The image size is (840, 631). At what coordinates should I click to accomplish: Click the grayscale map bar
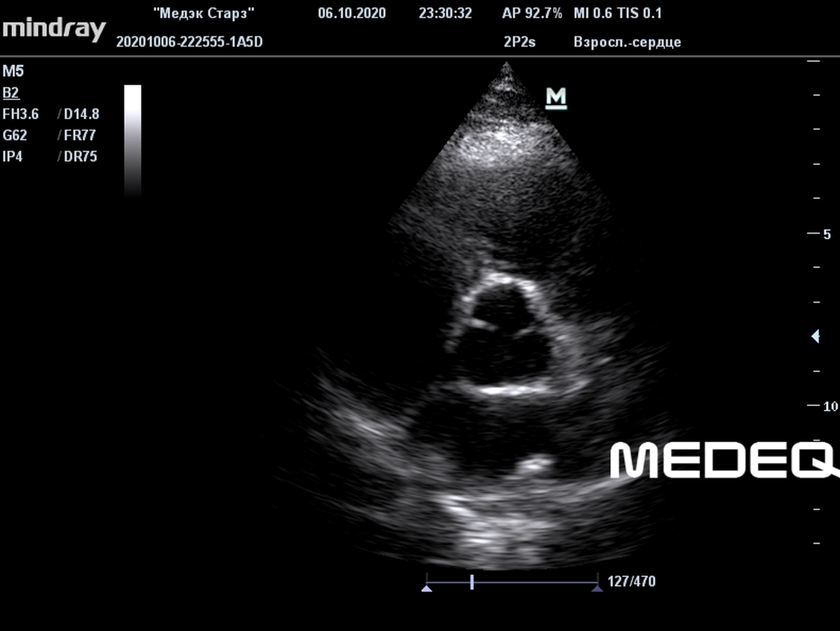tap(133, 140)
